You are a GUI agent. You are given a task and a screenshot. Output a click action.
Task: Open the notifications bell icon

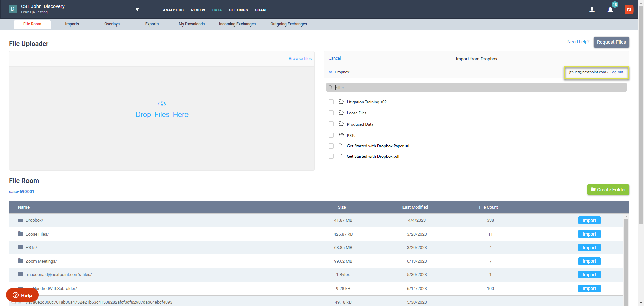pos(610,10)
